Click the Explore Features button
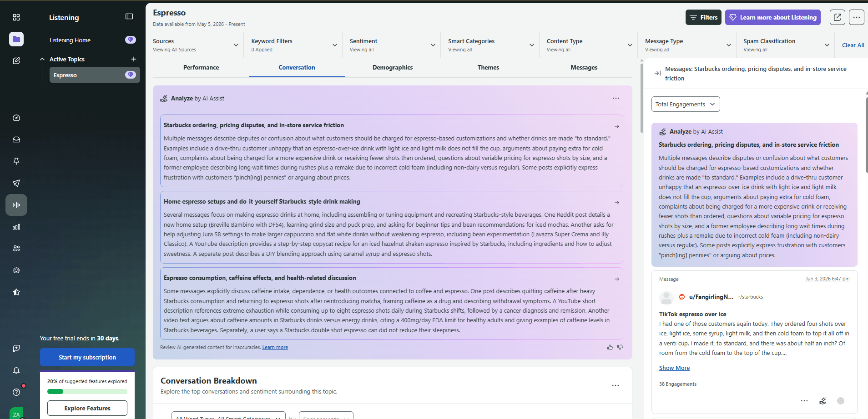 click(x=87, y=408)
